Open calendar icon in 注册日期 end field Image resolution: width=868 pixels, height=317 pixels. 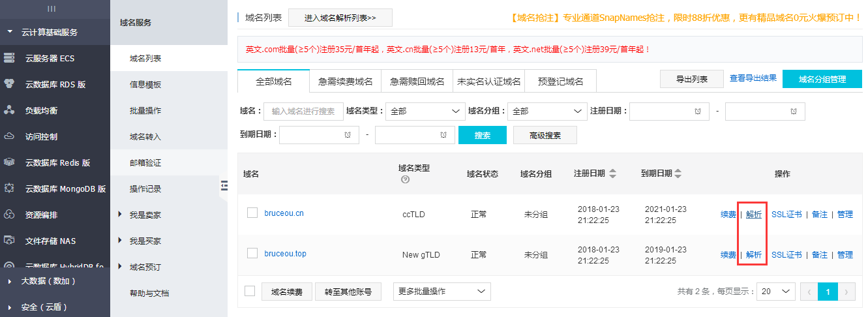click(793, 112)
